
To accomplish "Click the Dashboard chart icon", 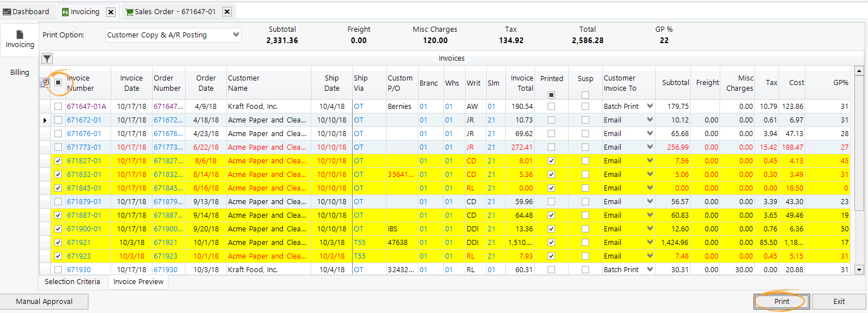I will click(7, 12).
